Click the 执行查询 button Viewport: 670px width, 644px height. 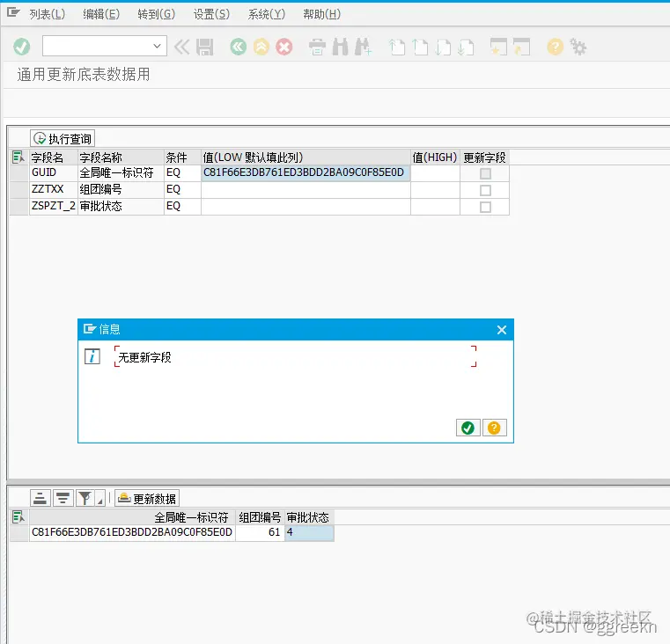[63, 138]
